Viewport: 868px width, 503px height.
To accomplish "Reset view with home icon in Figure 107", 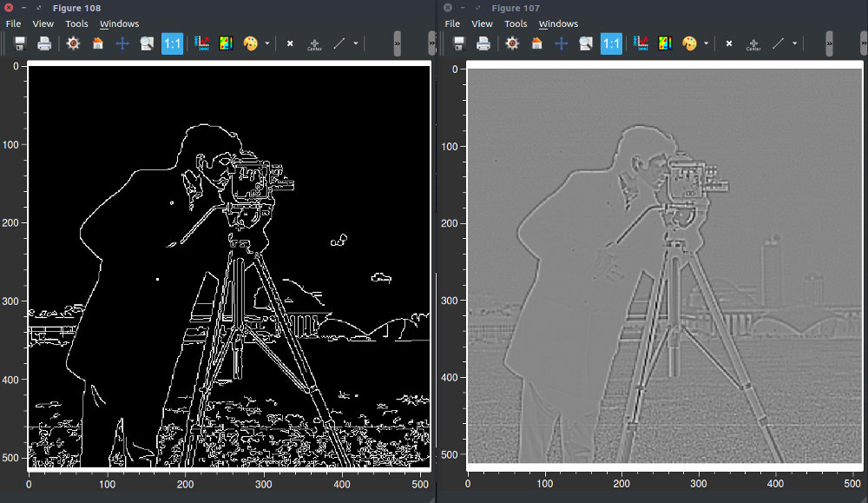I will tap(536, 43).
